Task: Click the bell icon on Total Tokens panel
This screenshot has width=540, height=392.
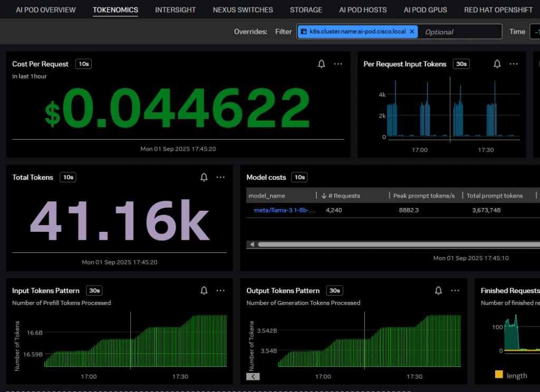Action: tap(204, 178)
